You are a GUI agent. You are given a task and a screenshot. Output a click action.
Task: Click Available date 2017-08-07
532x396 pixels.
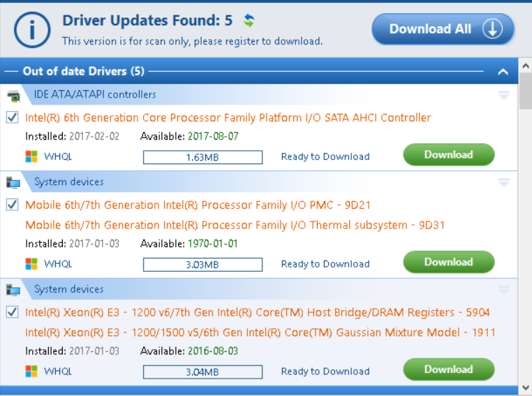point(213,136)
